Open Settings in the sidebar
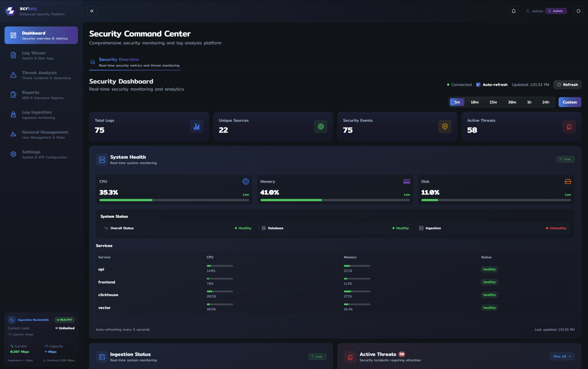The height and width of the screenshot is (369, 588). pyautogui.click(x=41, y=154)
